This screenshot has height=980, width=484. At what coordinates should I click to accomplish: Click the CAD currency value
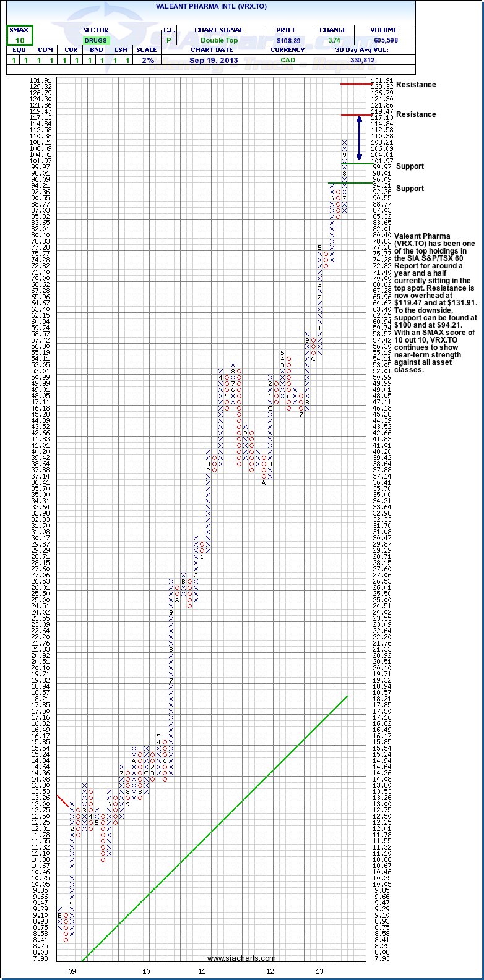tap(288, 60)
